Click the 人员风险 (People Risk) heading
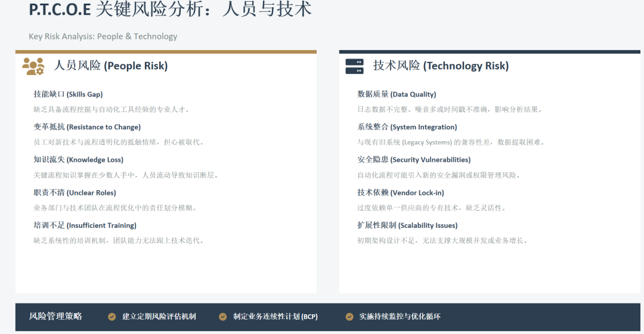Viewport: 644px width, 334px height. (x=111, y=66)
